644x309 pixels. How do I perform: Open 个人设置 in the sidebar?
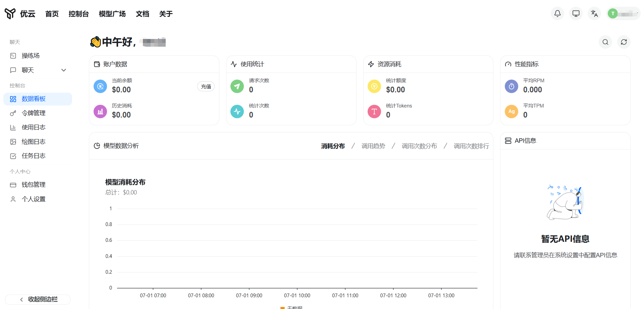pos(38,199)
